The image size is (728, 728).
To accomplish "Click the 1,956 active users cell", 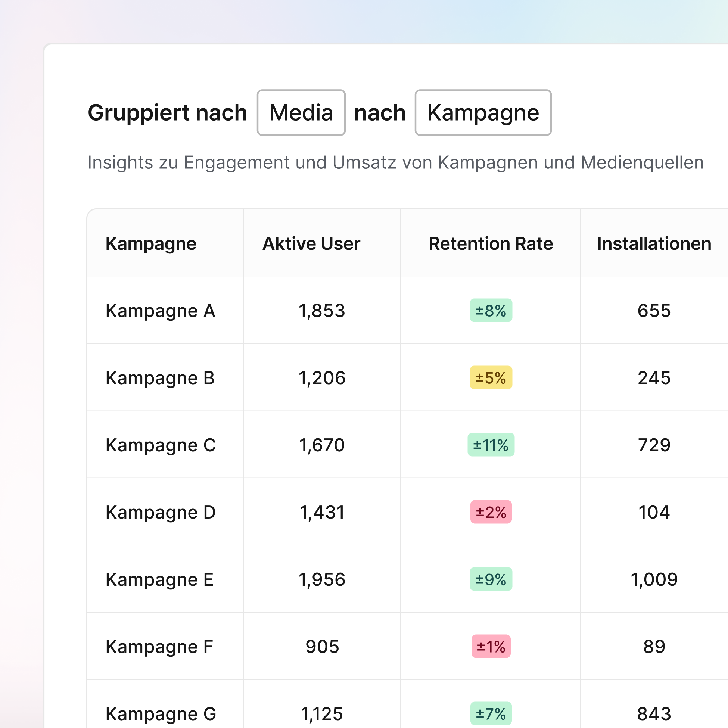I will tap(322, 579).
